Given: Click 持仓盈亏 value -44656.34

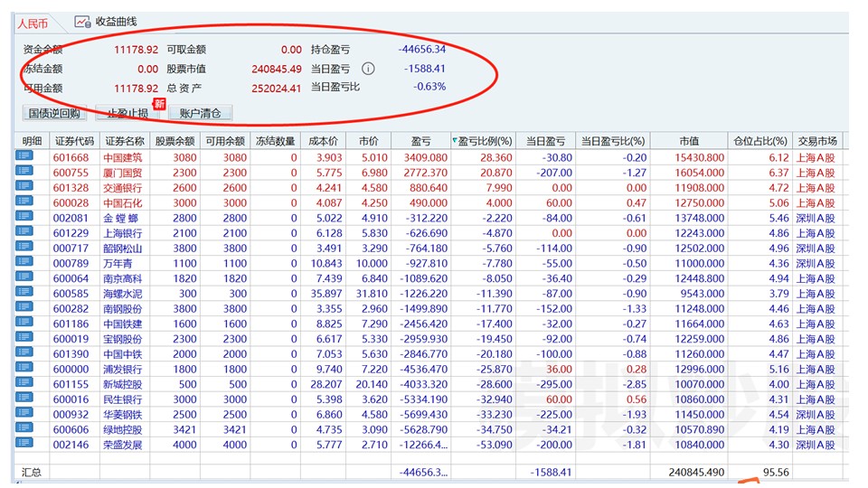Looking at the screenshot, I should pyautogui.click(x=422, y=49).
